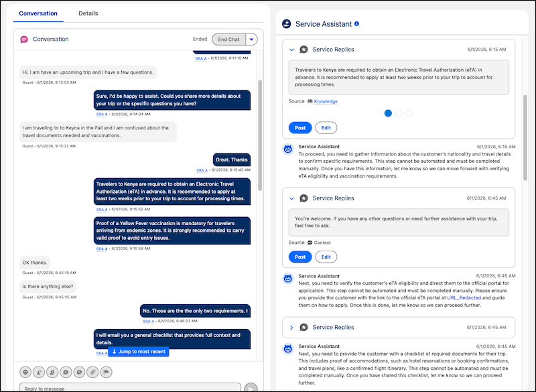Click the "Is there anything else?" message
Viewport: 536px width, 392px height.
[48, 286]
